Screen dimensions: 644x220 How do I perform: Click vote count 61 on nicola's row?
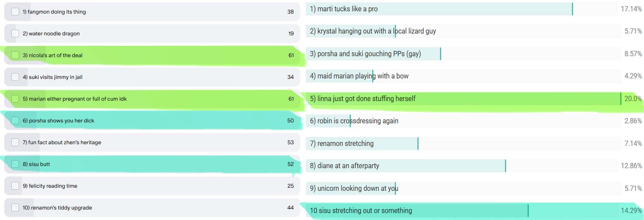291,55
